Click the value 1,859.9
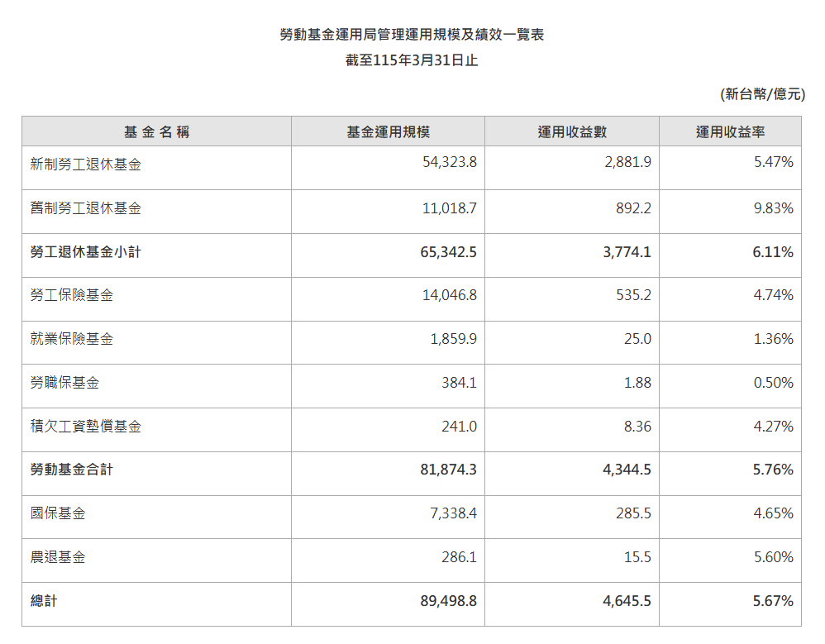This screenshot has width=825, height=644. click(x=454, y=339)
